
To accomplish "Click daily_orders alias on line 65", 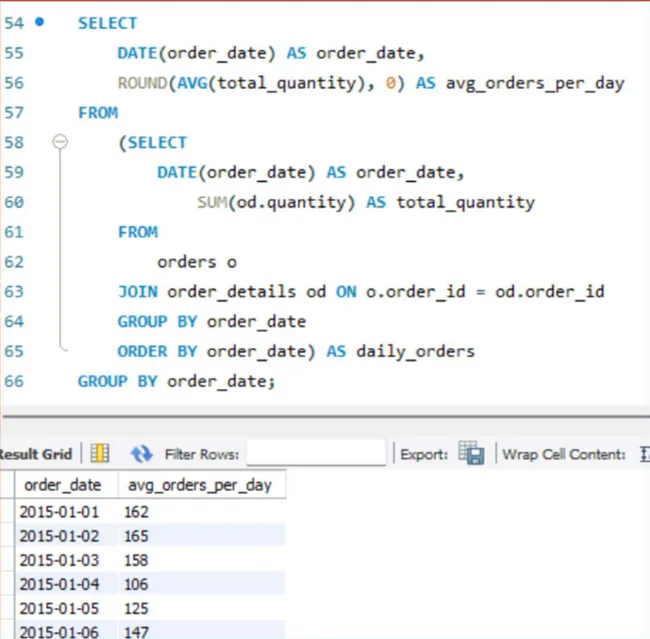I will click(x=415, y=352).
